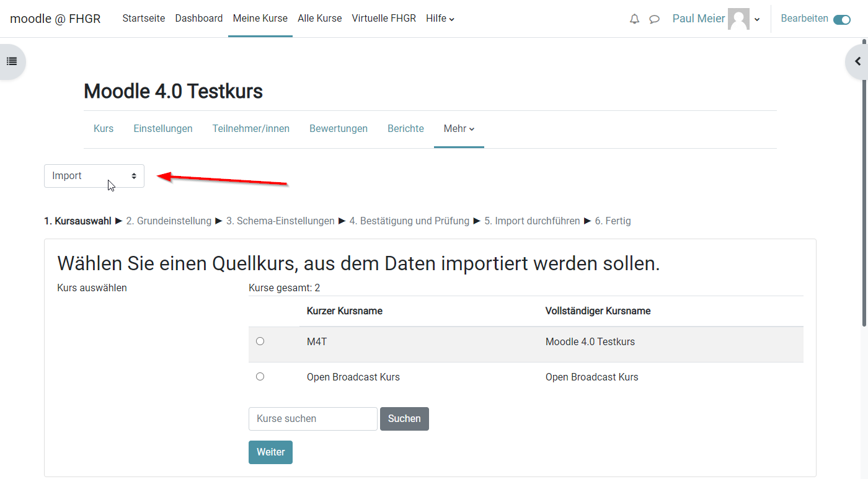Click the Moodle 4.0 Testkurs table cell
The height and width of the screenshot is (479, 868).
[590, 341]
